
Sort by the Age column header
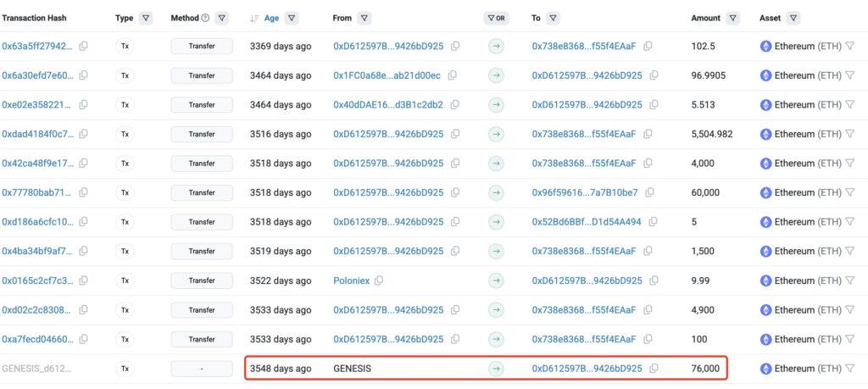pos(271,19)
